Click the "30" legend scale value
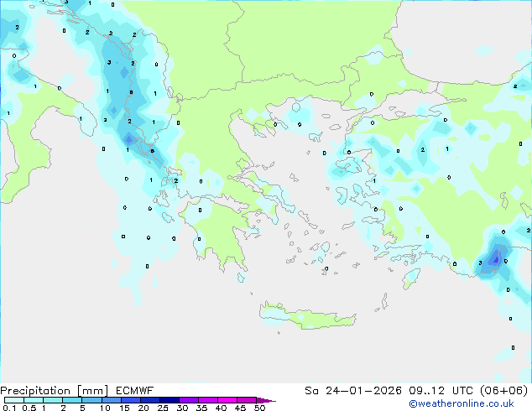The height and width of the screenshot is (411, 532). point(183,408)
